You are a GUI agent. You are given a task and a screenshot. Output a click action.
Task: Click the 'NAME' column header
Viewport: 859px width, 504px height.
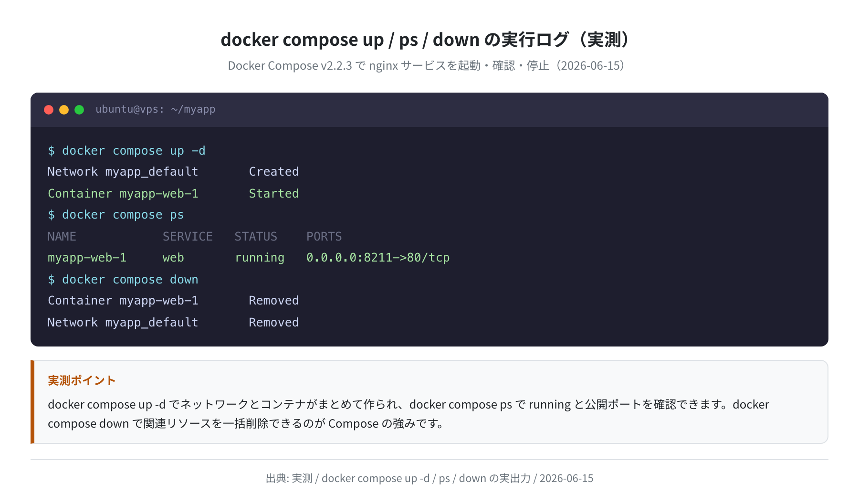click(x=62, y=237)
